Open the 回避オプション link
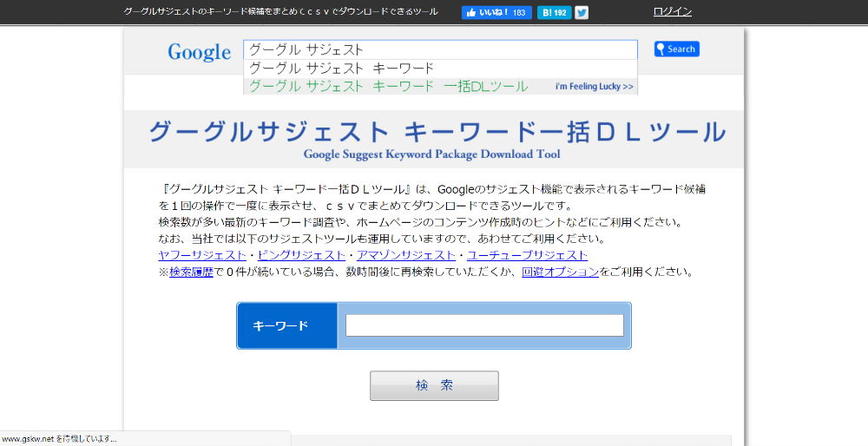This screenshot has height=446, width=868. point(560,272)
